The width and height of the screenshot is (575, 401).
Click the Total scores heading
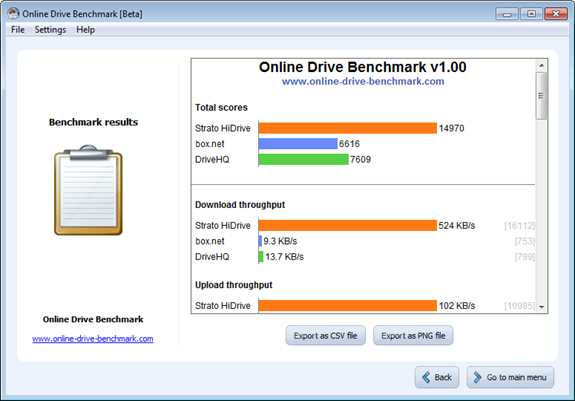pyautogui.click(x=221, y=107)
